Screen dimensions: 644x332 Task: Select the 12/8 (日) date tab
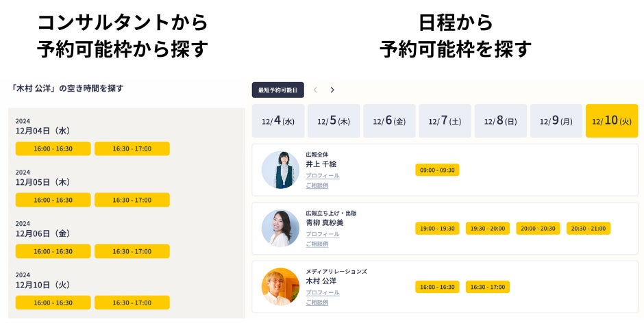500,121
